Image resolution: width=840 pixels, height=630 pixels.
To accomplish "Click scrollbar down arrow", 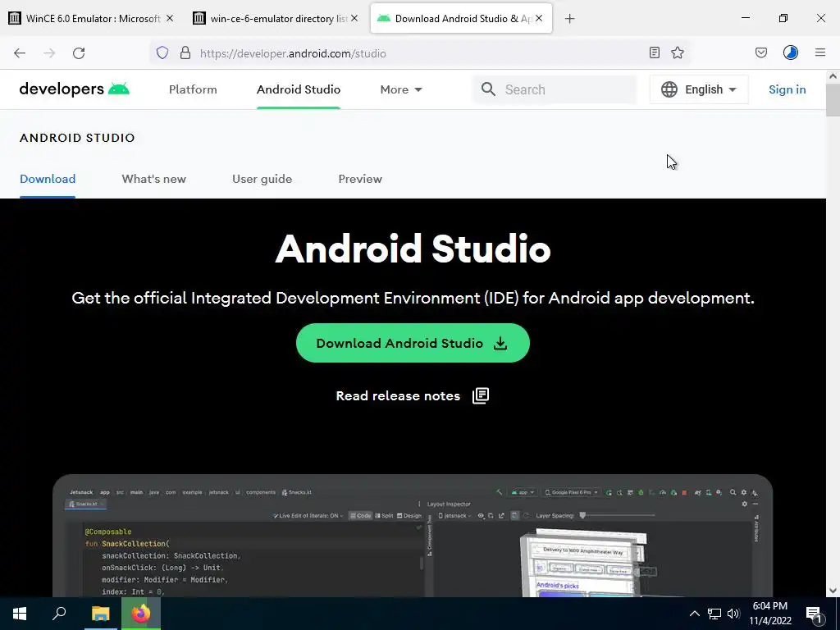I will tap(833, 591).
